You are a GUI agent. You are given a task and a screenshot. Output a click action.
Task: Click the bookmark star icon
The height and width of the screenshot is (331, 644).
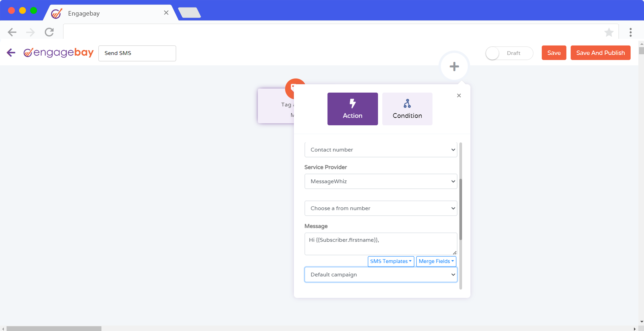point(609,32)
